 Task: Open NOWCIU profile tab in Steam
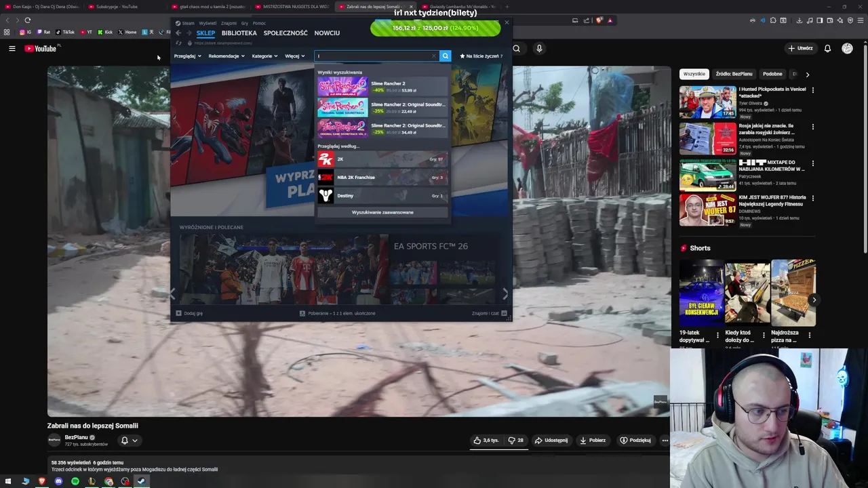[x=327, y=33]
